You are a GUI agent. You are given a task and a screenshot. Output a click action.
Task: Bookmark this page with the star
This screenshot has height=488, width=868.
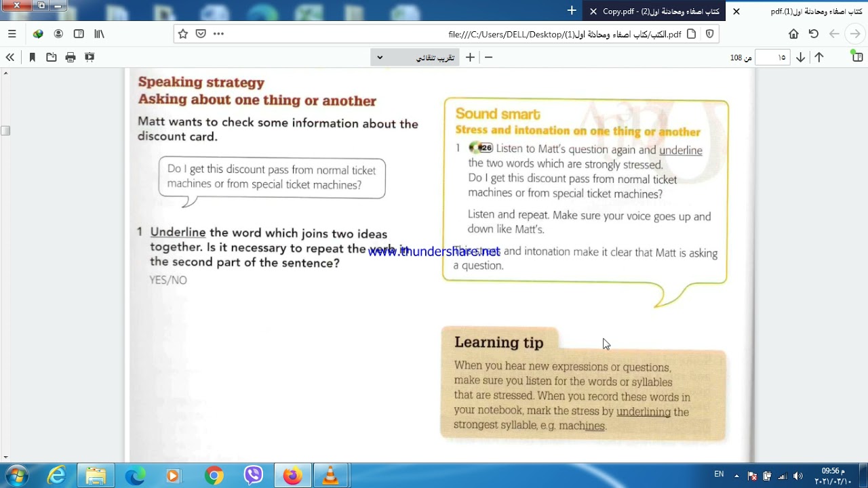point(182,34)
